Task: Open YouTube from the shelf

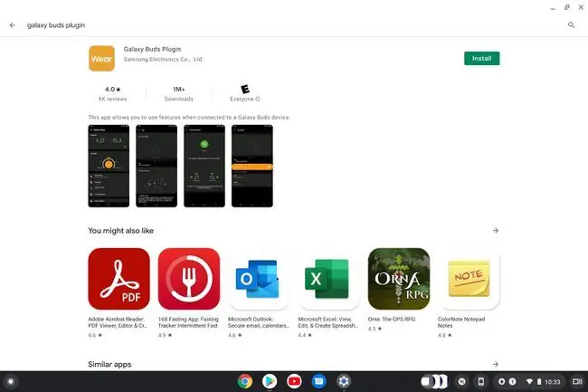Action: [294, 381]
